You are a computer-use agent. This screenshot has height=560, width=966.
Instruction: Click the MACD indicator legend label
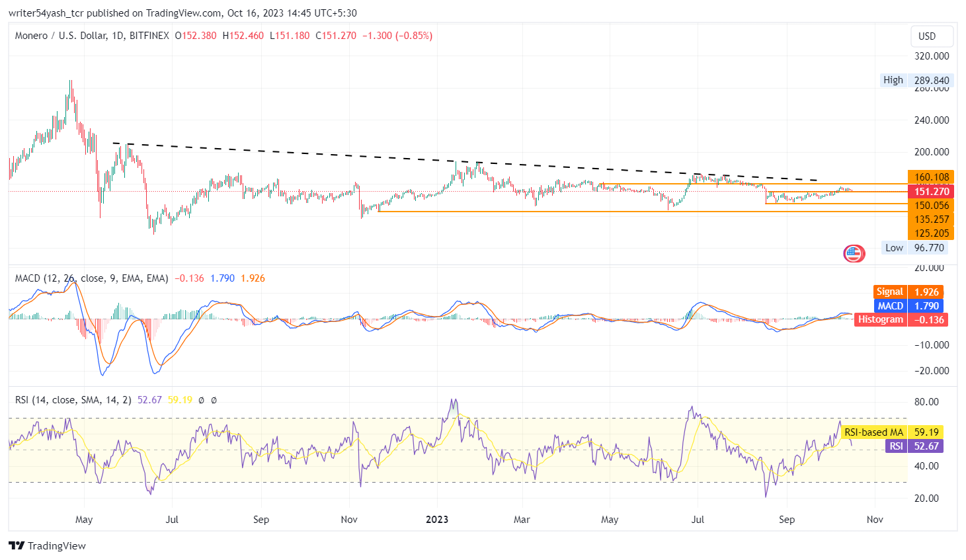(x=91, y=278)
